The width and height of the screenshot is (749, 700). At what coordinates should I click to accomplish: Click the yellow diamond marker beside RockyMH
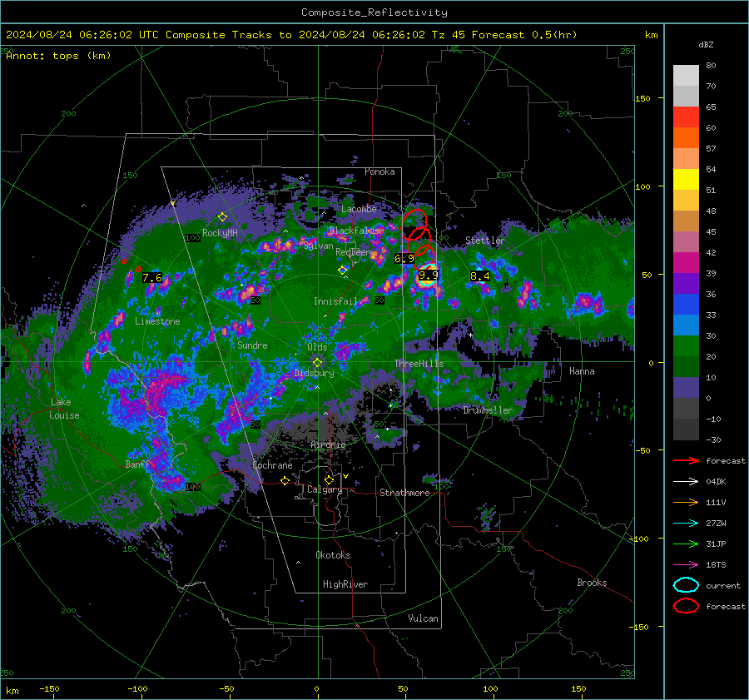pyautogui.click(x=222, y=217)
